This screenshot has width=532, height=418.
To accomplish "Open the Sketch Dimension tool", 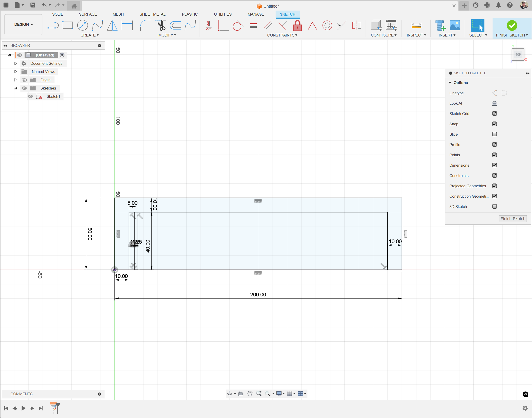I will [x=127, y=25].
